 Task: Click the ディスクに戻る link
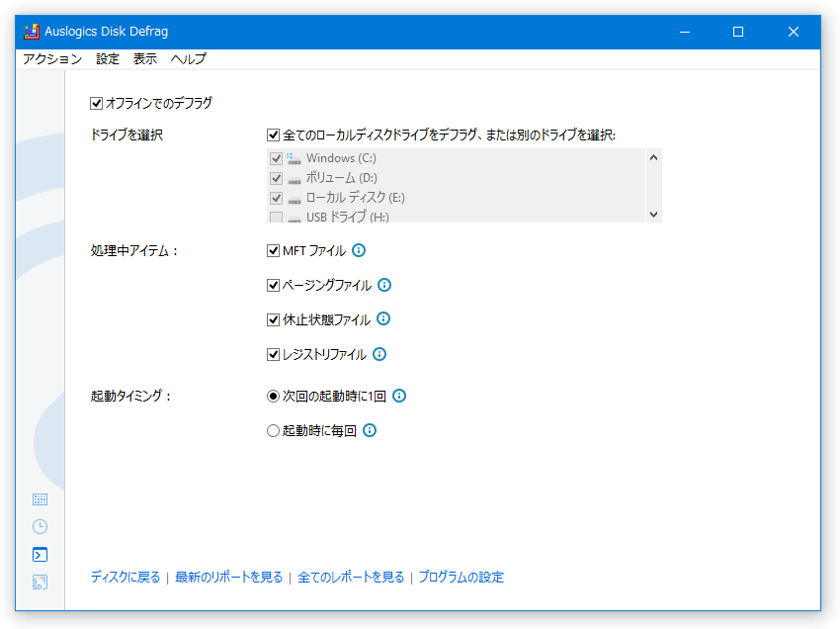(x=126, y=577)
